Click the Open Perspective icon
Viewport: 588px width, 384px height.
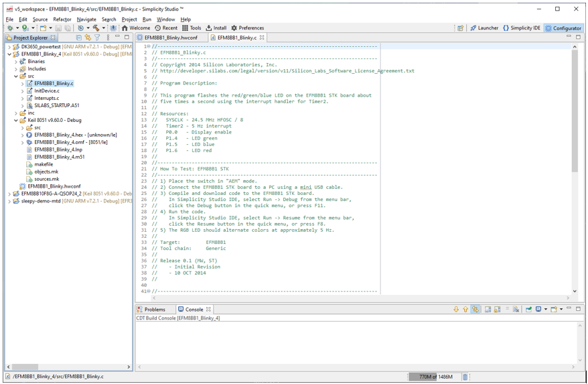point(460,28)
